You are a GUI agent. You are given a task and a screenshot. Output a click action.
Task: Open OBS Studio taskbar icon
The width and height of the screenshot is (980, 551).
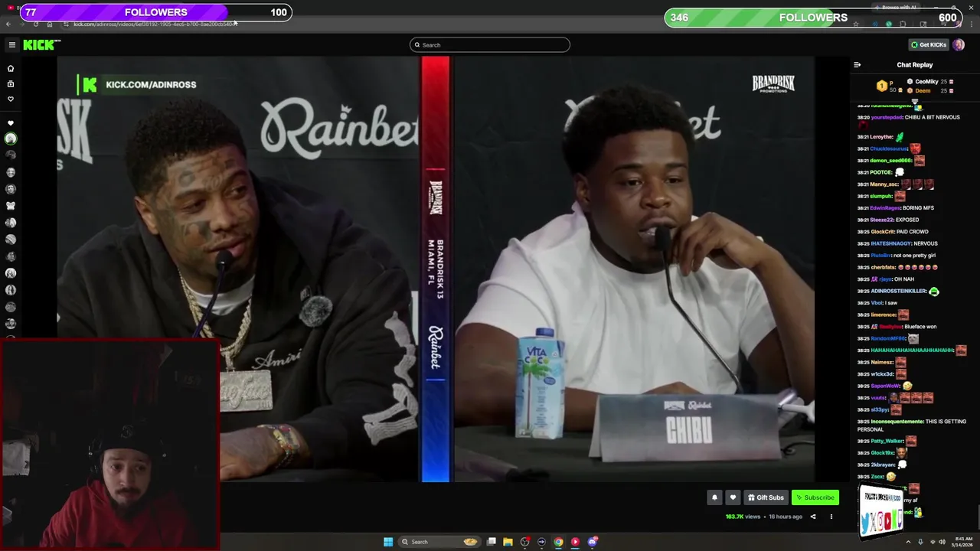point(524,542)
